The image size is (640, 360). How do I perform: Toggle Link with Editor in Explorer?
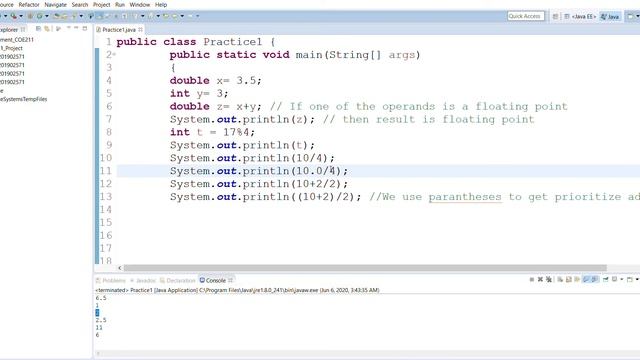(x=47, y=29)
